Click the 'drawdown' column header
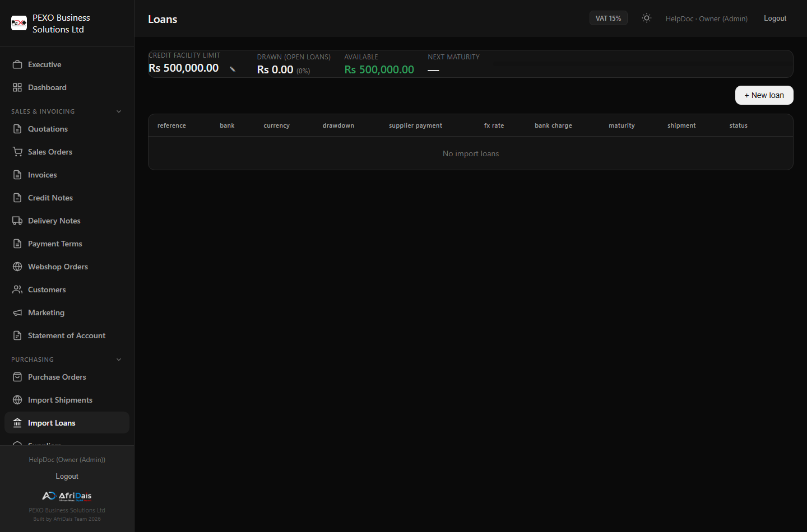This screenshot has width=807, height=532. [x=338, y=125]
